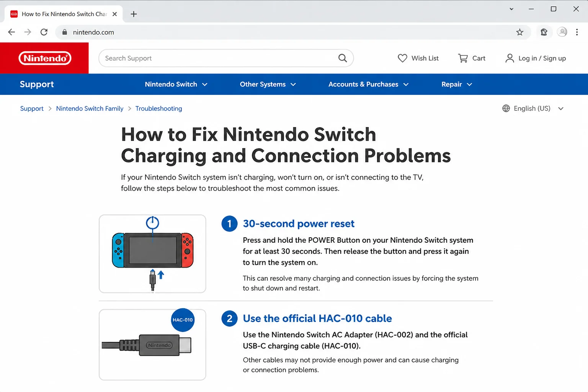
Task: Click the Support heading in blue bar
Action: click(x=37, y=84)
